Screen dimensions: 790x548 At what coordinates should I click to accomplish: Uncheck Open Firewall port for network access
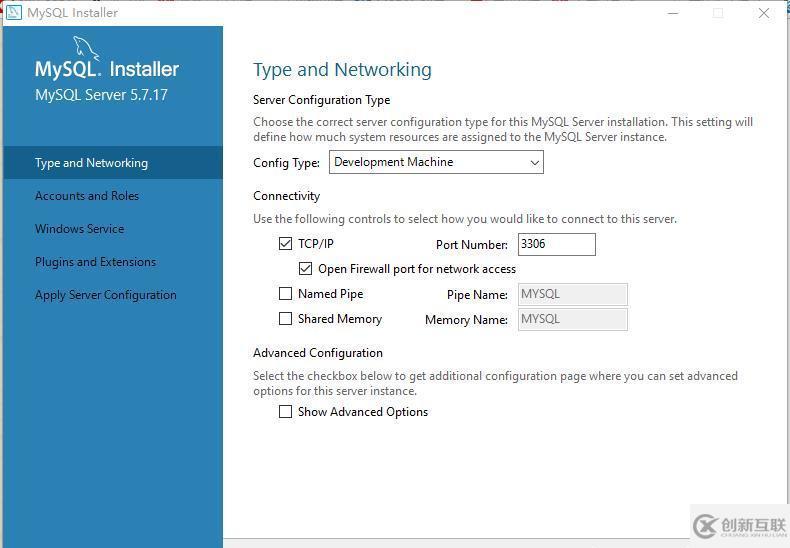click(x=305, y=269)
